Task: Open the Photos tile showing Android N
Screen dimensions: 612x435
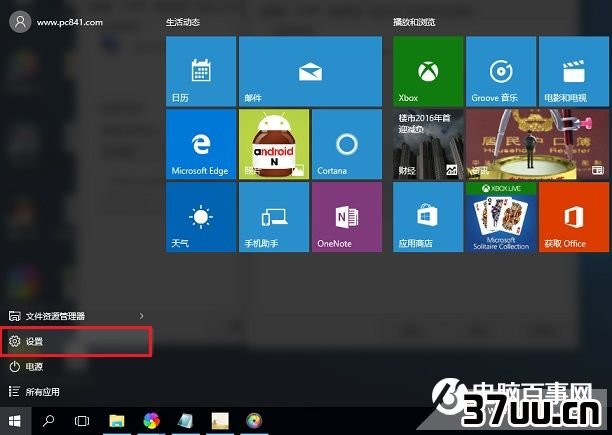Action: point(274,144)
